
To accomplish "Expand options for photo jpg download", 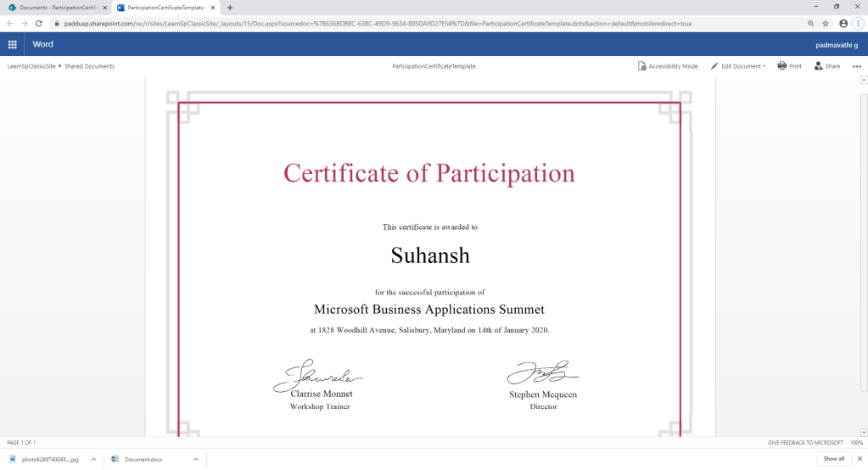I will (94, 459).
